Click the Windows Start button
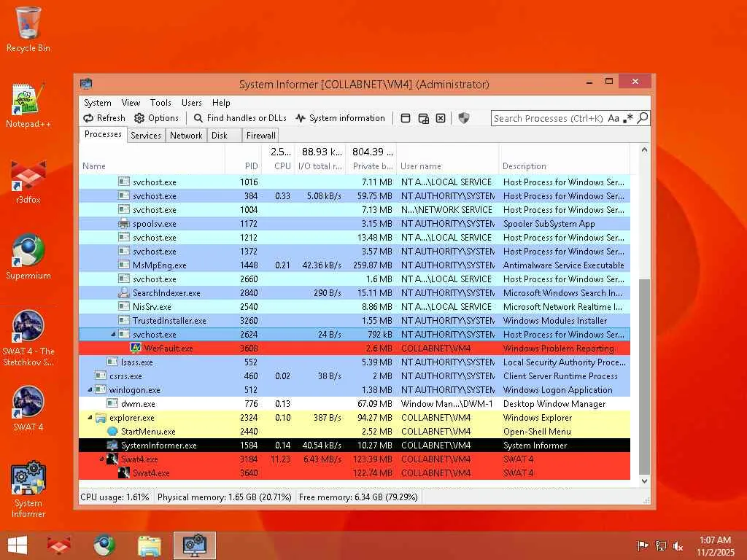Image resolution: width=747 pixels, height=560 pixels. (18, 545)
